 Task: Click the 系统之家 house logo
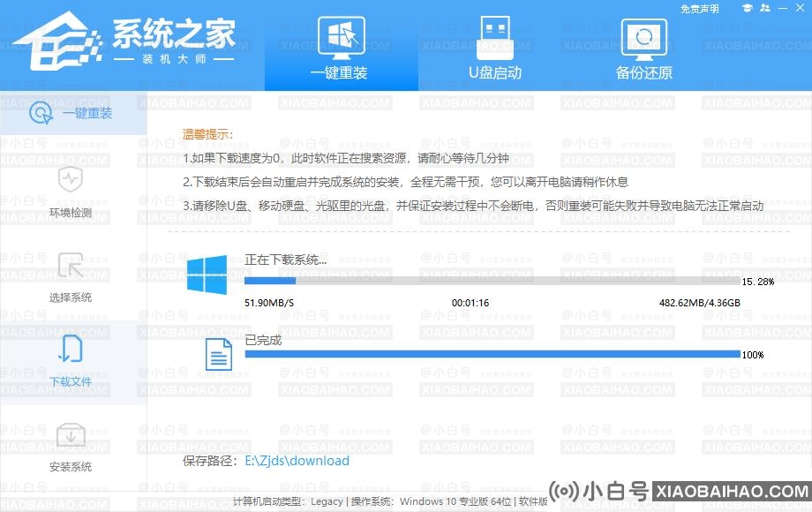pos(57,41)
